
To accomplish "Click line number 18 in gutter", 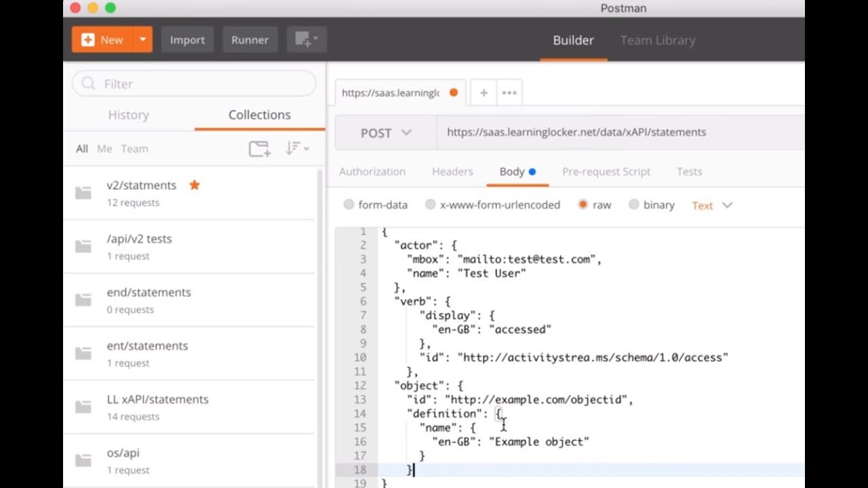I will pos(359,470).
